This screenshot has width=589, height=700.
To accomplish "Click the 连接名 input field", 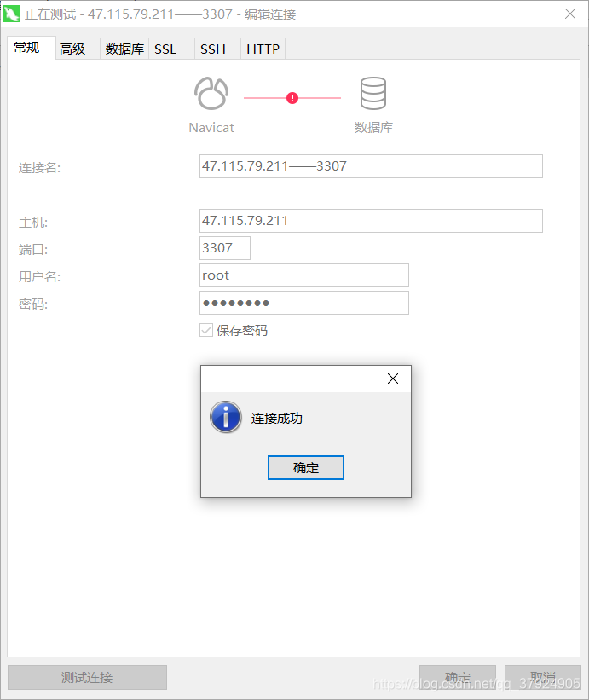I will click(x=371, y=166).
